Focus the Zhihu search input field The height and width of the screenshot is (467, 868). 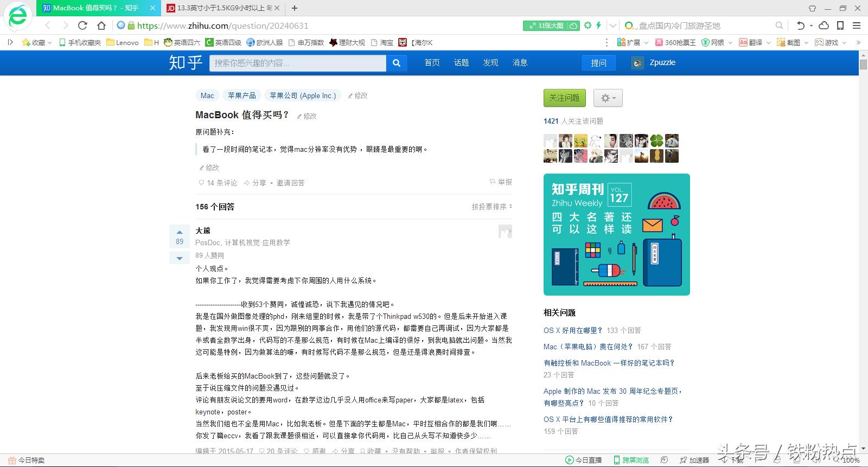coord(298,63)
